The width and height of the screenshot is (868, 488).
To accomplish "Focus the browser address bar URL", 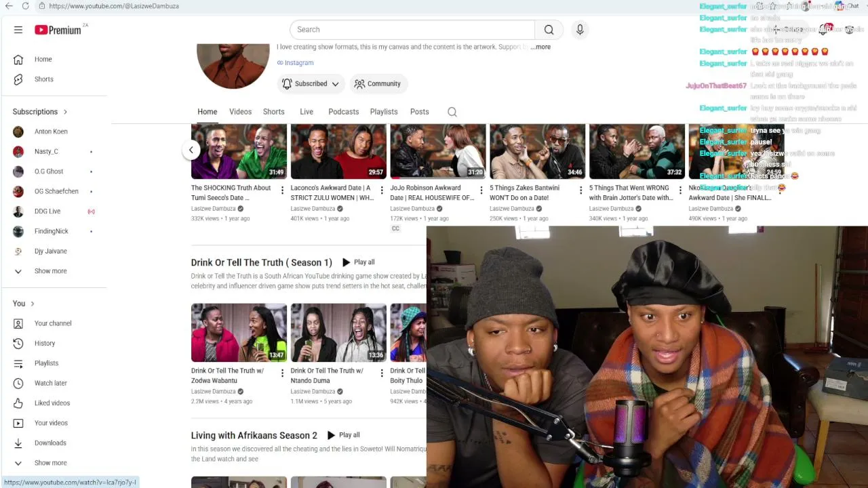I will (114, 6).
